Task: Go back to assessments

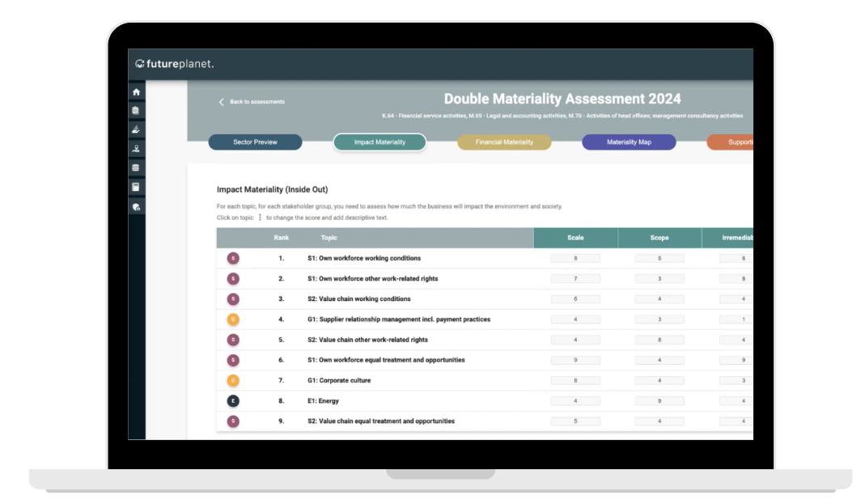Action: pos(252,102)
